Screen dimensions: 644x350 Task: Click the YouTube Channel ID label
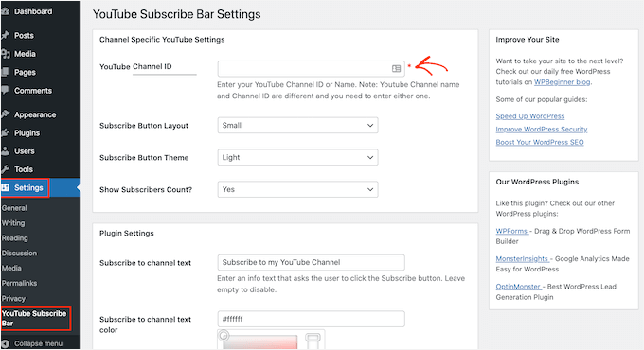click(135, 66)
